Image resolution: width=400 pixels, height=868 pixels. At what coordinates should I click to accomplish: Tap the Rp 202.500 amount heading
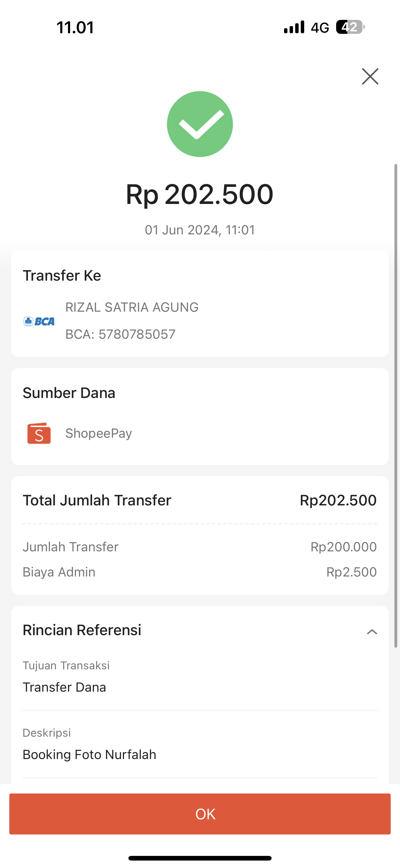(x=199, y=194)
